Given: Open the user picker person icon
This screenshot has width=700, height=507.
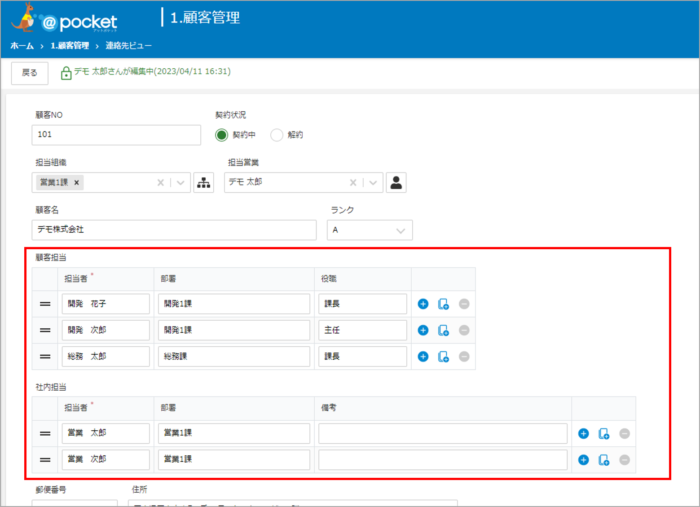Looking at the screenshot, I should [x=396, y=183].
